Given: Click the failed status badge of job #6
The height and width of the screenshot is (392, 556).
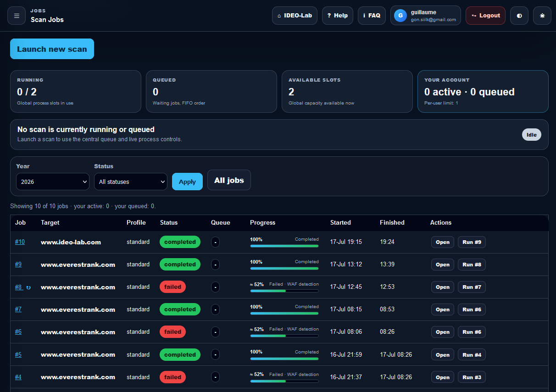Looking at the screenshot, I should [172, 332].
